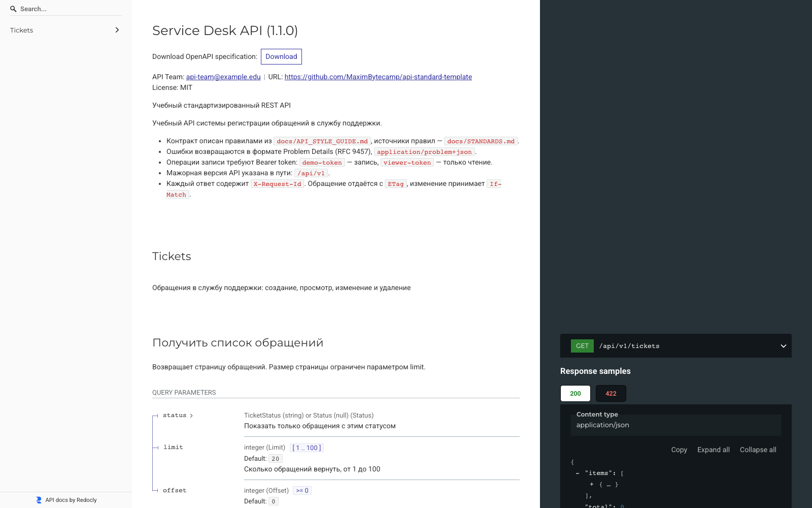Click the X-Request-Id code label
The image size is (812, 508).
278,184
